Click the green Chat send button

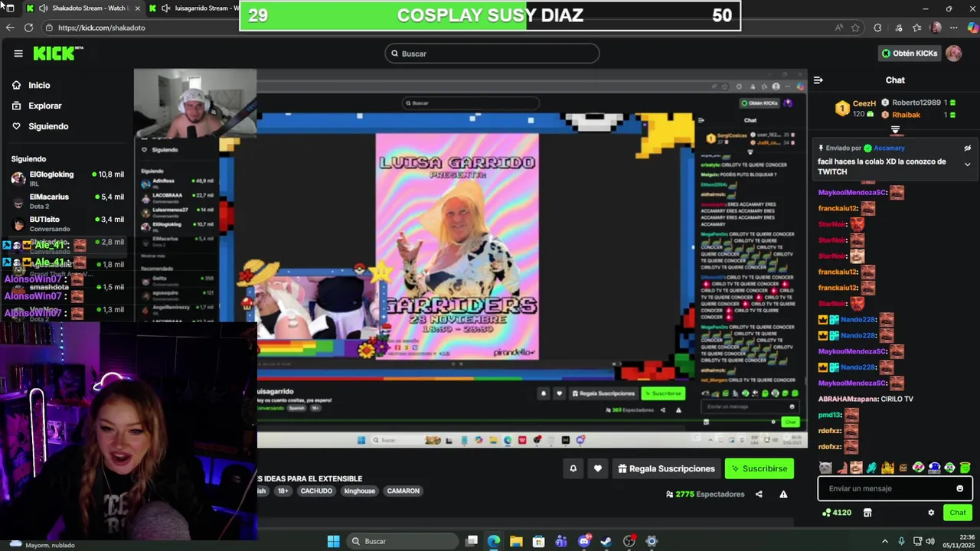coord(958,513)
